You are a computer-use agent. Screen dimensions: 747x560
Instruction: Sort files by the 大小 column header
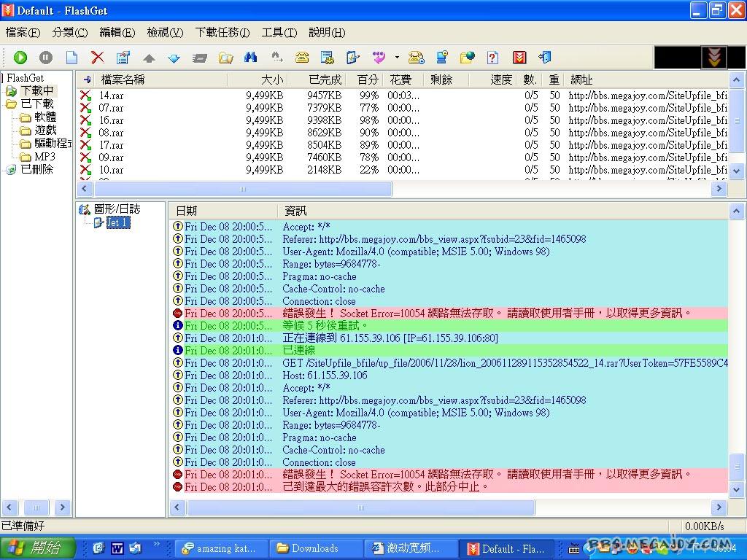click(258, 79)
